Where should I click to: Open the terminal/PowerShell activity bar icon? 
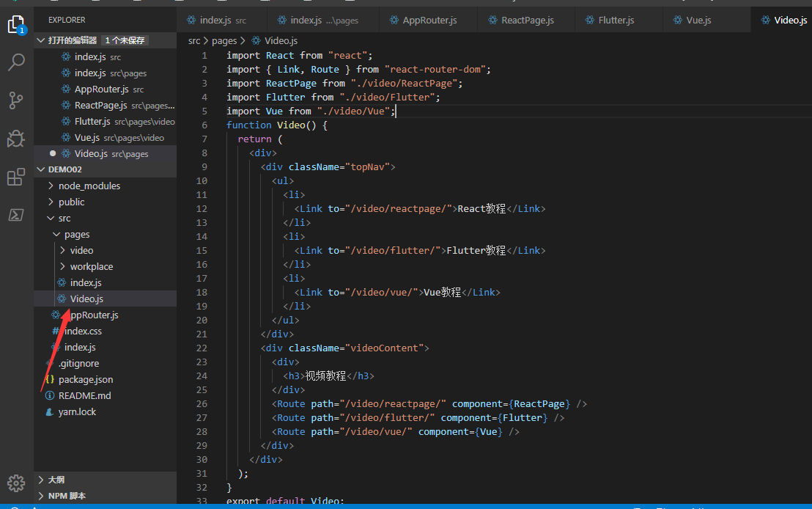[x=16, y=215]
